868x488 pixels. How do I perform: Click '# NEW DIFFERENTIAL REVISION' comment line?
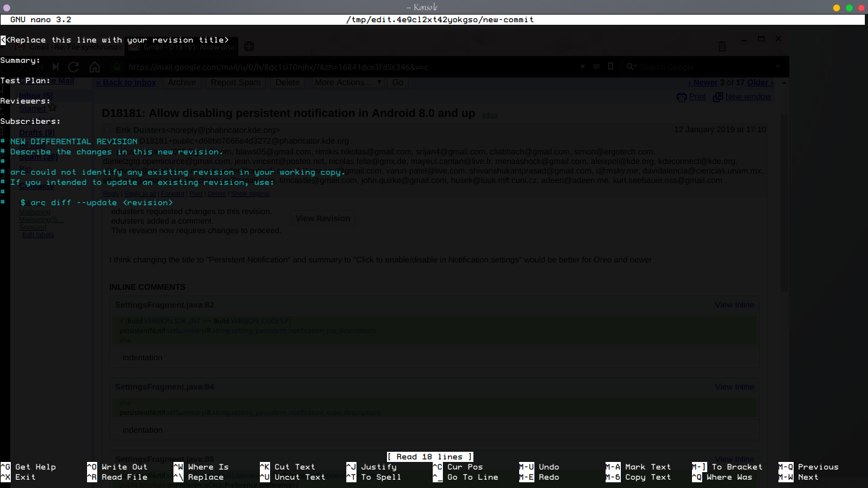pos(69,142)
